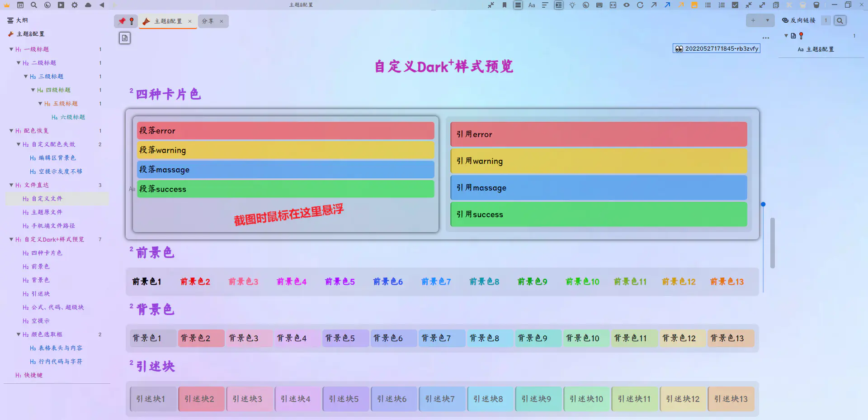
Task: Click the magnifier search icon at top left
Action: pyautogui.click(x=34, y=5)
